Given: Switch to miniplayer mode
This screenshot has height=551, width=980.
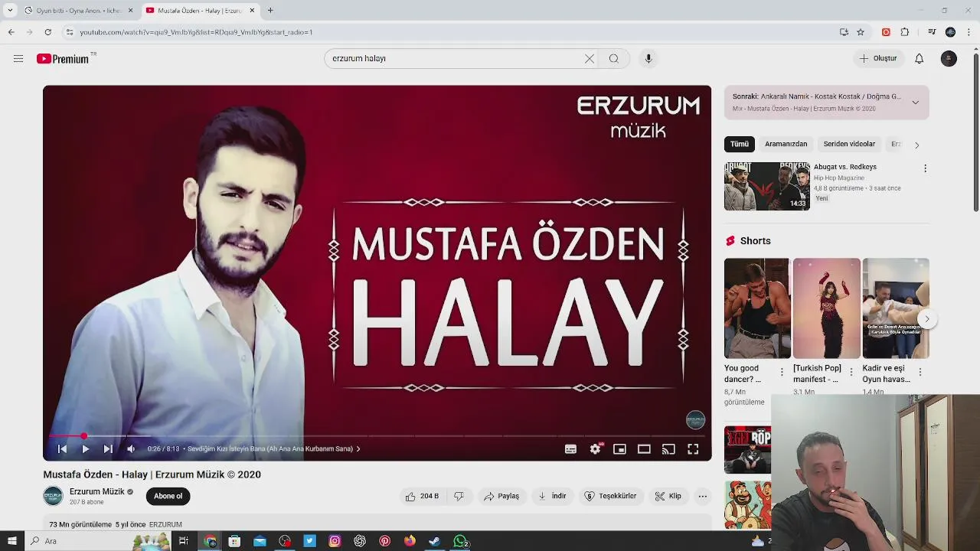Looking at the screenshot, I should (619, 449).
